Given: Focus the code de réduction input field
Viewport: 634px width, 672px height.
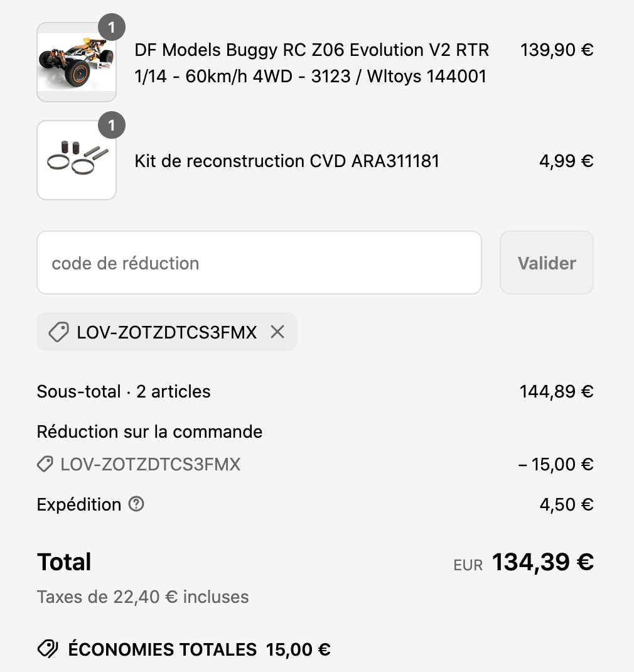Looking at the screenshot, I should point(259,263).
